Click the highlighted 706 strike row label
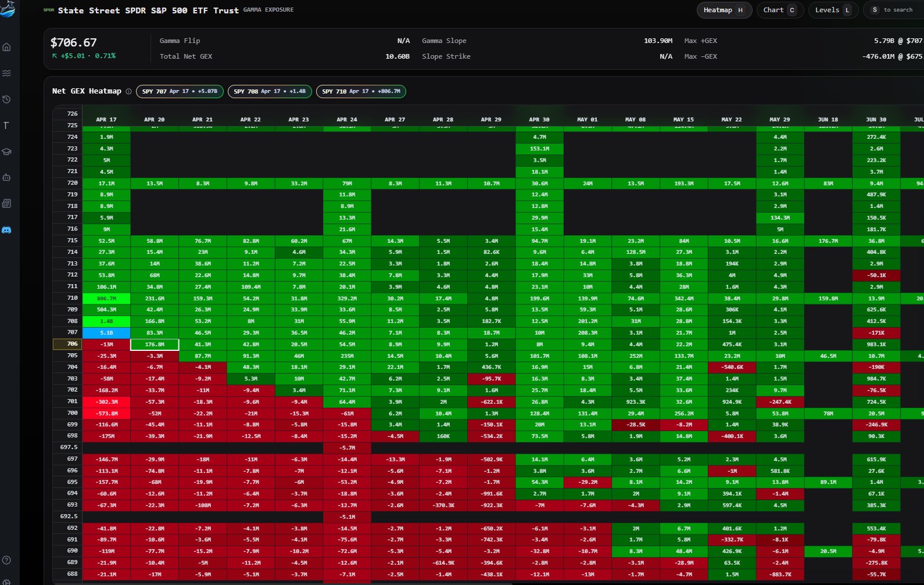 [x=67, y=344]
